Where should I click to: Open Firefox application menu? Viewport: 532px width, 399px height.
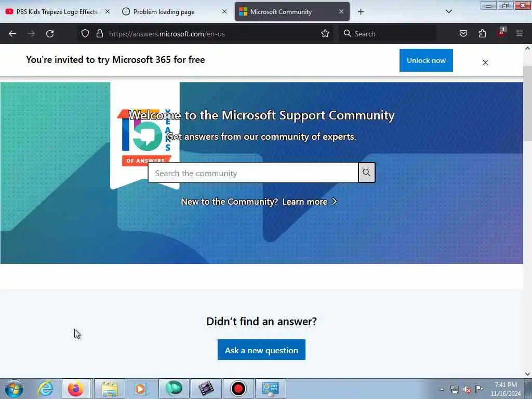click(520, 34)
